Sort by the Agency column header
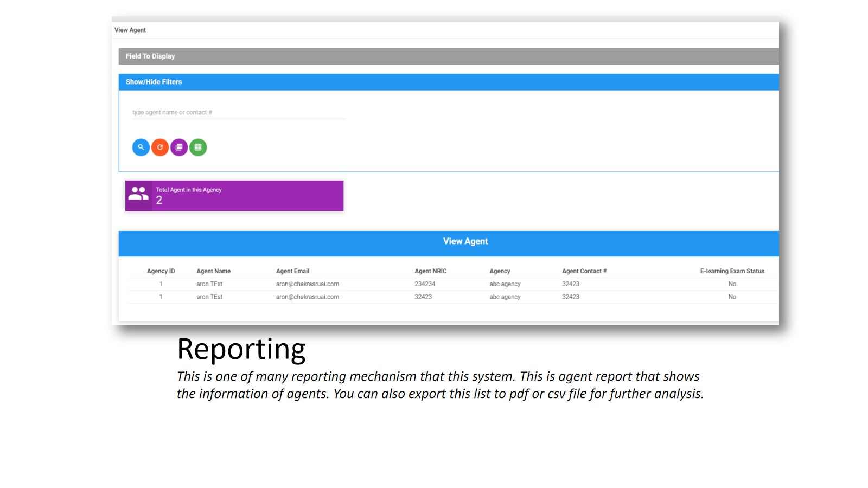This screenshot has height=488, width=868. 500,271
